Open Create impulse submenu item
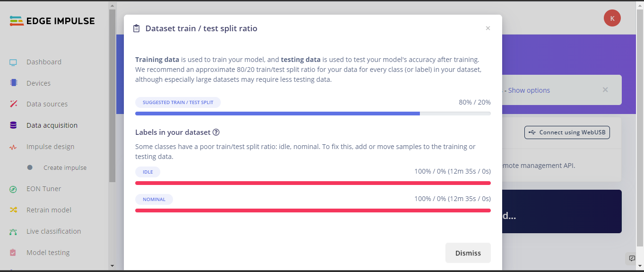 [x=65, y=167]
